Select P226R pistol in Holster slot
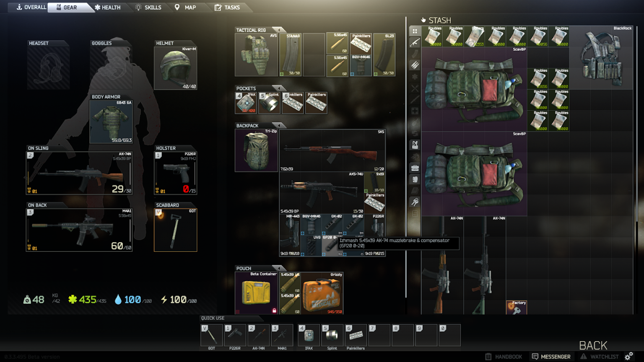The height and width of the screenshot is (362, 644). [x=175, y=173]
